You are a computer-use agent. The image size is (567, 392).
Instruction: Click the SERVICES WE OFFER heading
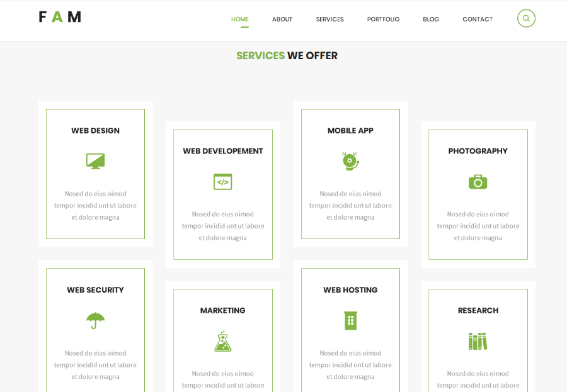287,55
